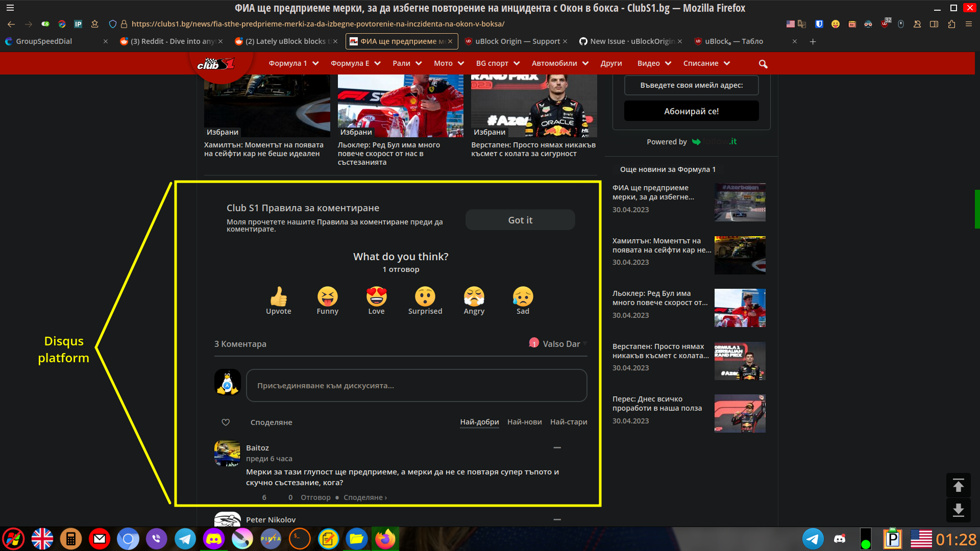Collapse Baitoz's comment with minus
The height and width of the screenshot is (551, 980).
pos(557,447)
